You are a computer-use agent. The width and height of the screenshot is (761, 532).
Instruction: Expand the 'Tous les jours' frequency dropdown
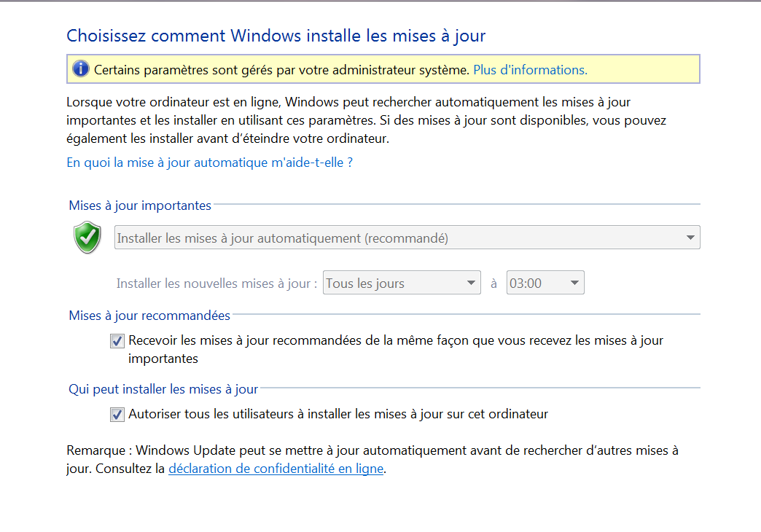click(402, 283)
